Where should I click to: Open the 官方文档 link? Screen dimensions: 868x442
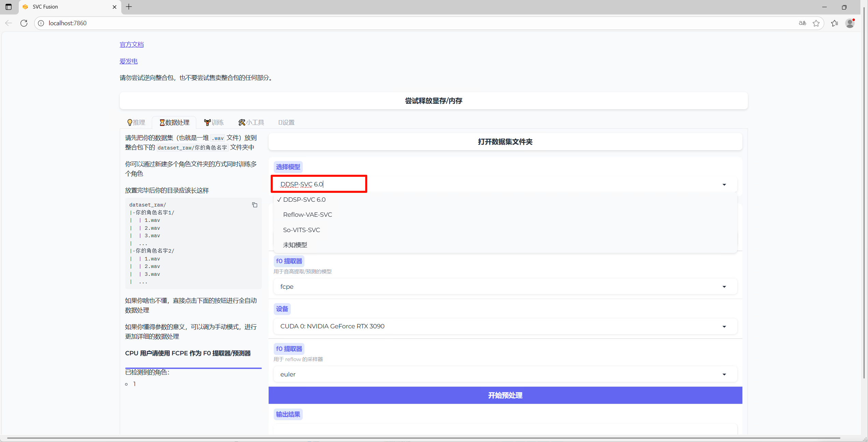pos(131,45)
